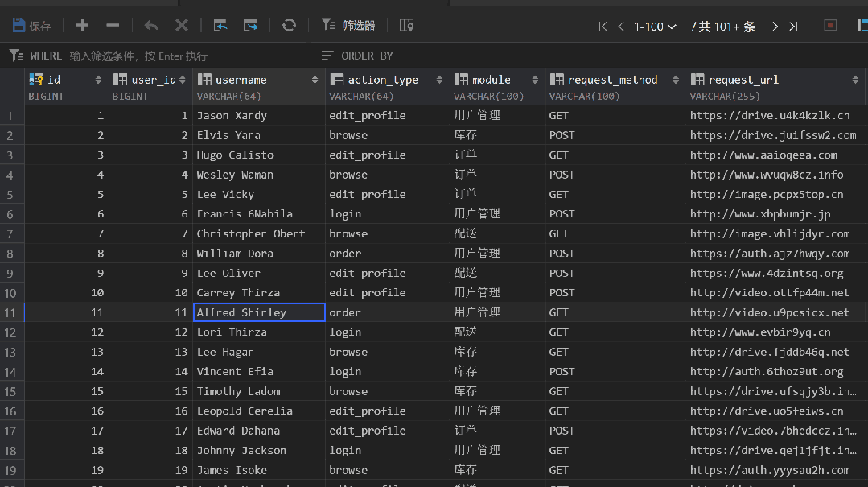Select row number 11 header
The width and height of the screenshot is (868, 487).
tap(11, 312)
